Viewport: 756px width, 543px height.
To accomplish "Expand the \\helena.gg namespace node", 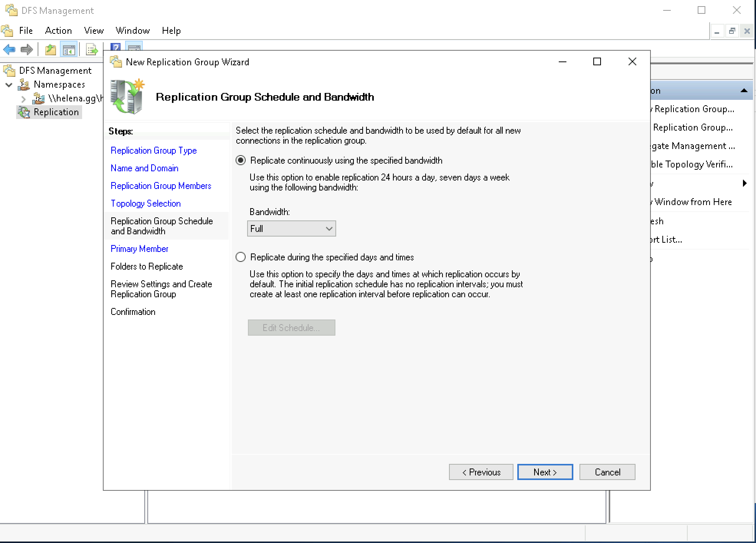I will pos(23,99).
